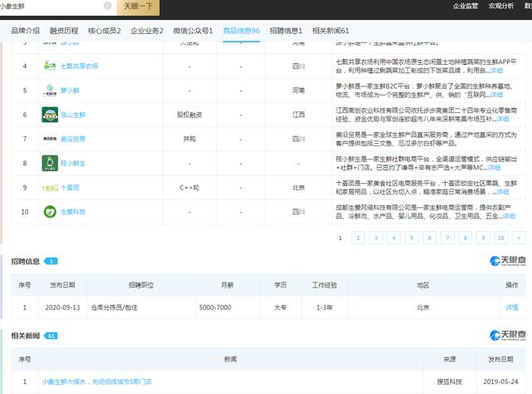This screenshot has width=532, height=394.
Task: Go to page 2 of competitor list
Action: click(357, 238)
